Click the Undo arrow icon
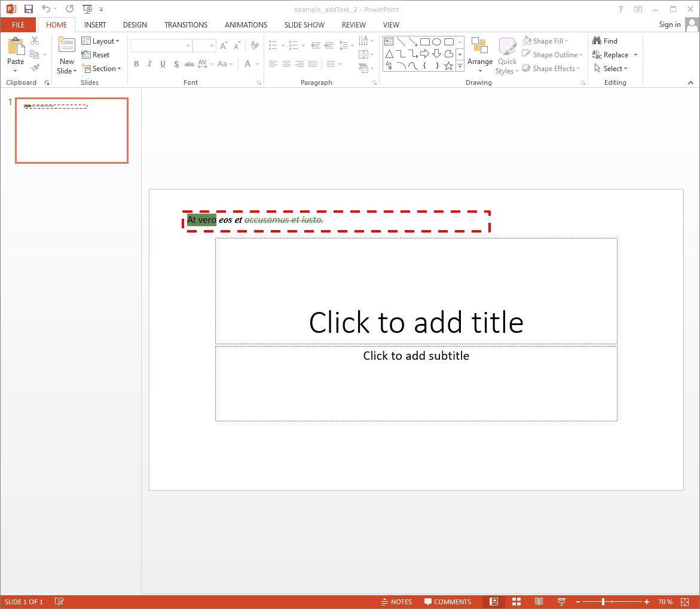 46,9
